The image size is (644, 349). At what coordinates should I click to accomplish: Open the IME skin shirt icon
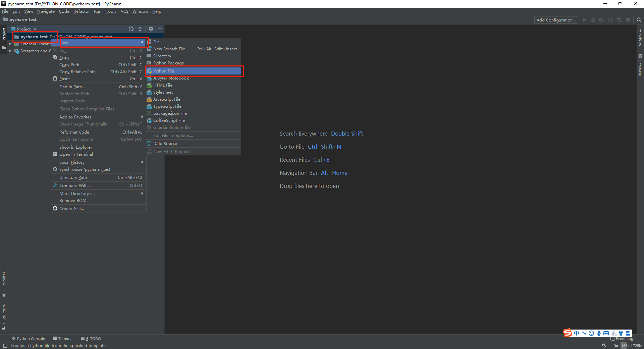[x=621, y=333]
